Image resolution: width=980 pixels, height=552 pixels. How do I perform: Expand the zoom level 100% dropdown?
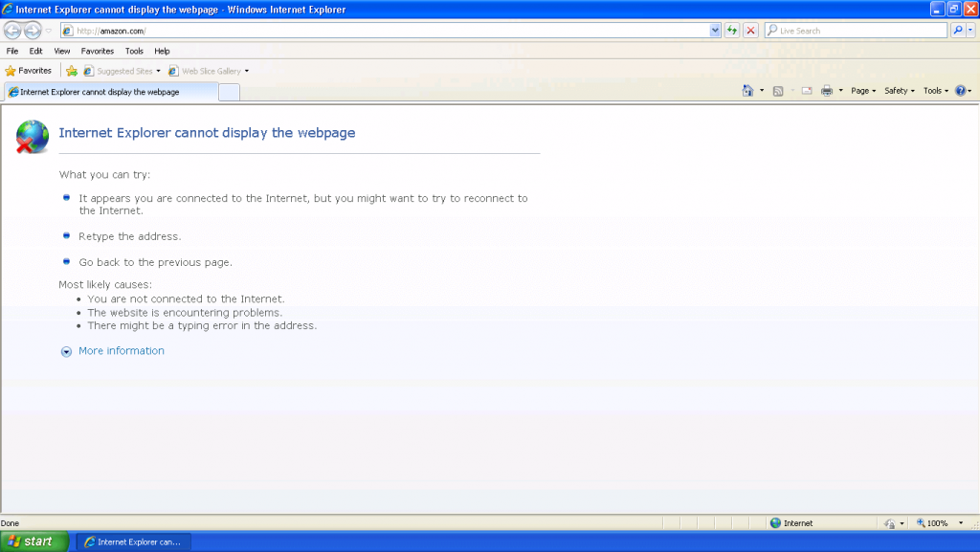tap(959, 523)
